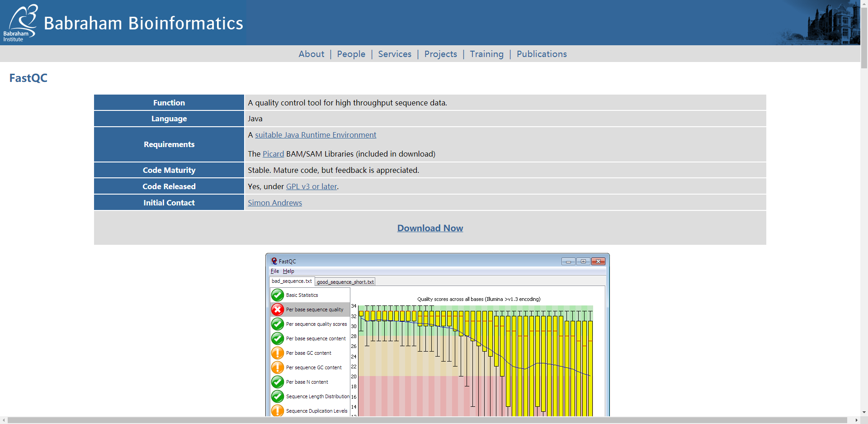Viewport: 868px width, 424px height.
Task: Open the About navigation link
Action: click(311, 54)
